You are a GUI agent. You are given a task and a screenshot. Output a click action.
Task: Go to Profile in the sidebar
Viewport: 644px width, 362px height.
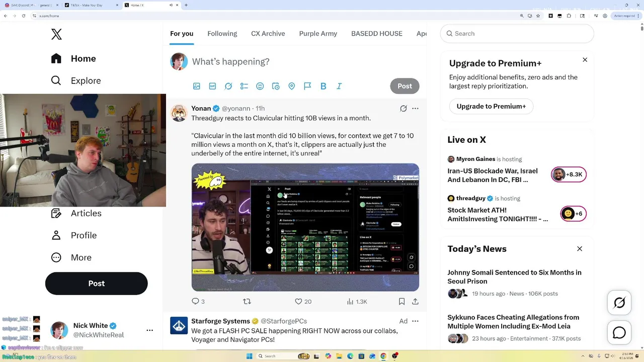(x=73, y=235)
